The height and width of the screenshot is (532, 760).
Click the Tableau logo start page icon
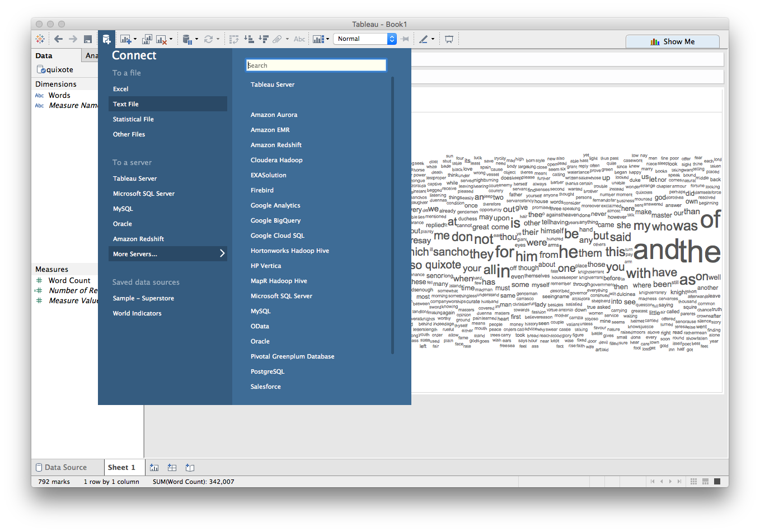[x=40, y=39]
